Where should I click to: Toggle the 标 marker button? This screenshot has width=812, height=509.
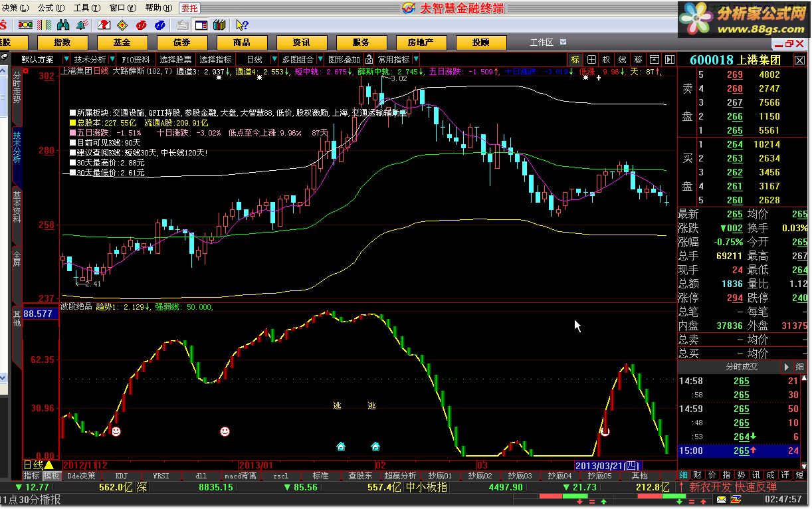[x=575, y=59]
